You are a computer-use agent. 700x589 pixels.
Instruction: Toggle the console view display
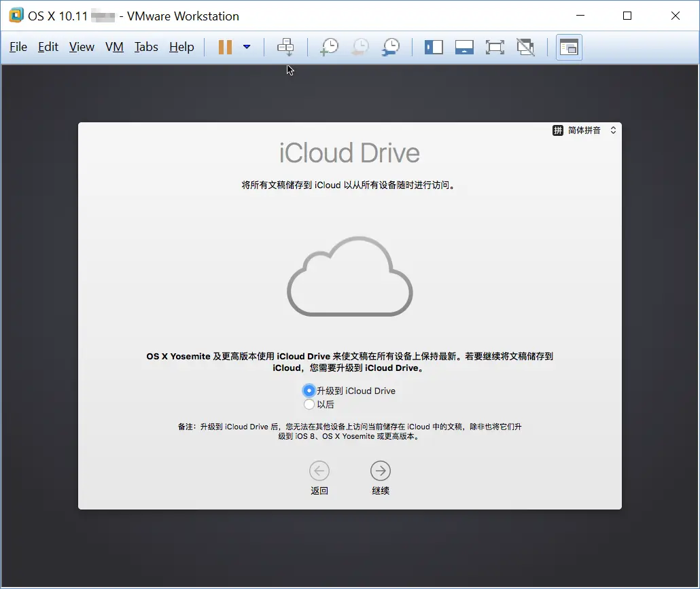569,47
